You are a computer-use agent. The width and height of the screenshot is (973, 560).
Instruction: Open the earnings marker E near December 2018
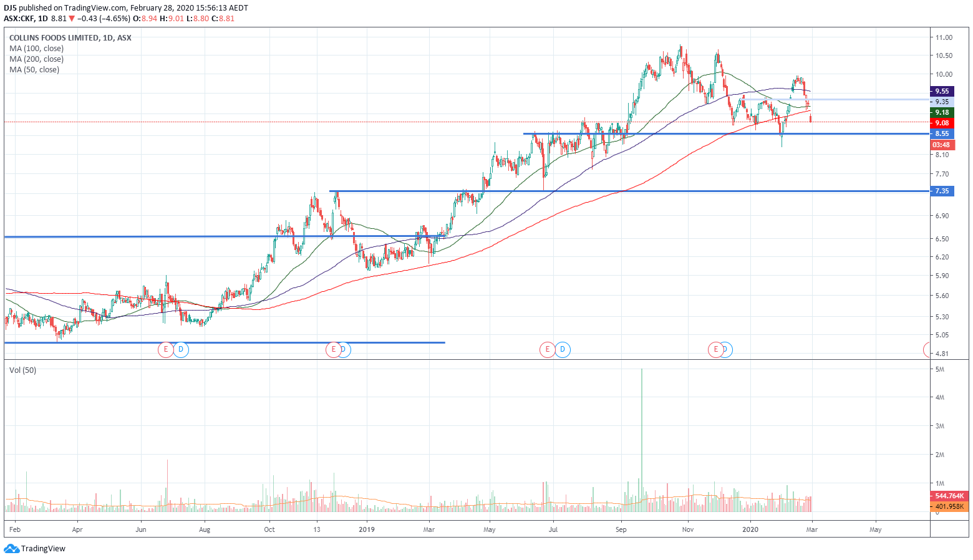pos(334,349)
